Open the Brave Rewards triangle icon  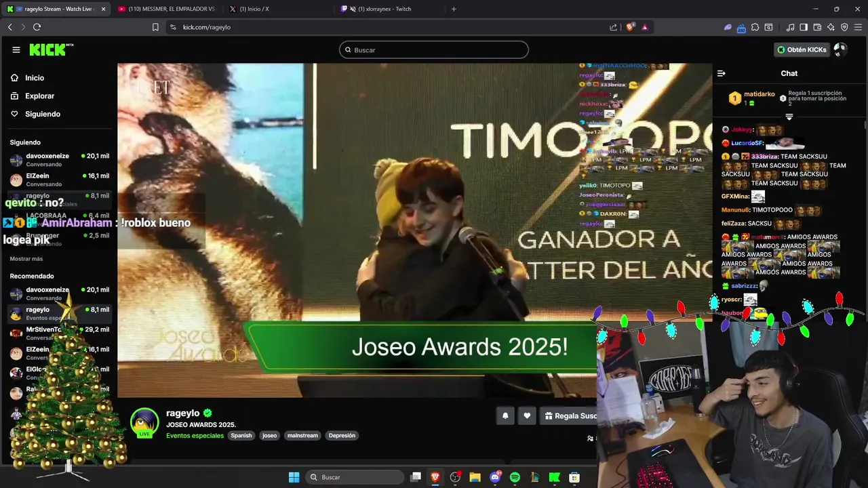tap(644, 27)
